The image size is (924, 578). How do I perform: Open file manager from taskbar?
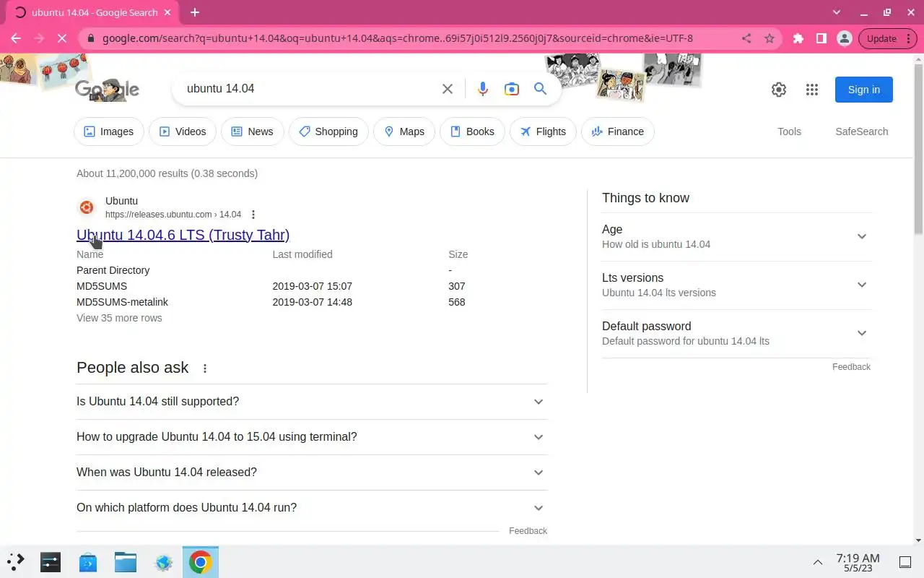point(126,561)
